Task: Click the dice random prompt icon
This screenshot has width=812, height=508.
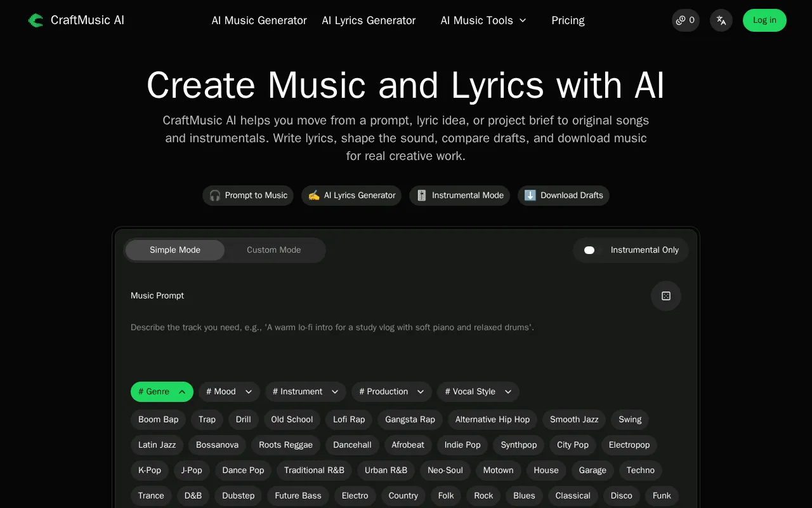Action: (x=666, y=296)
